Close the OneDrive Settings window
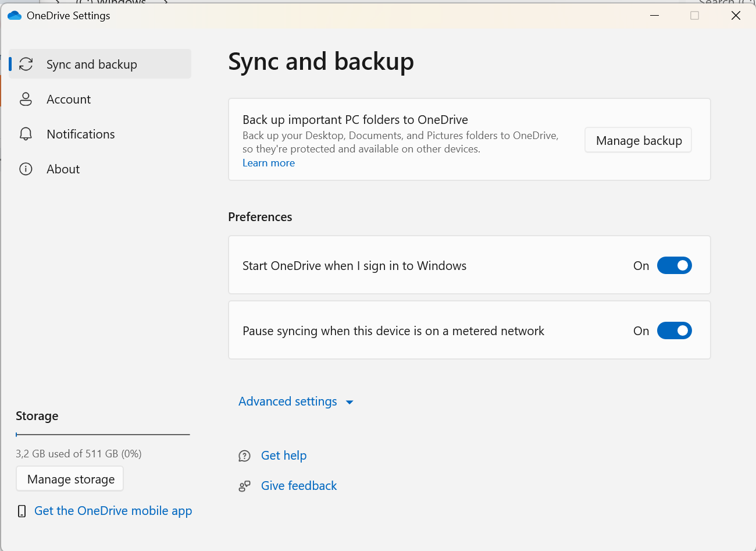Screen dimensions: 756x551 click(736, 16)
